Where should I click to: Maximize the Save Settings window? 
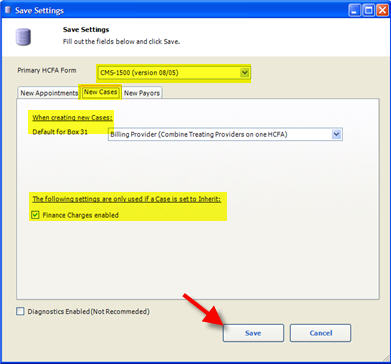(369, 11)
